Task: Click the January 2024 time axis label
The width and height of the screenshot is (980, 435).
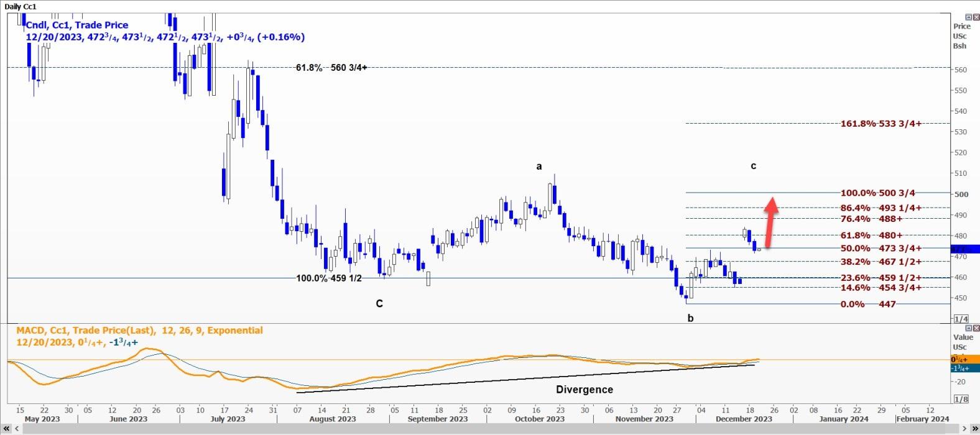Action: coord(844,419)
